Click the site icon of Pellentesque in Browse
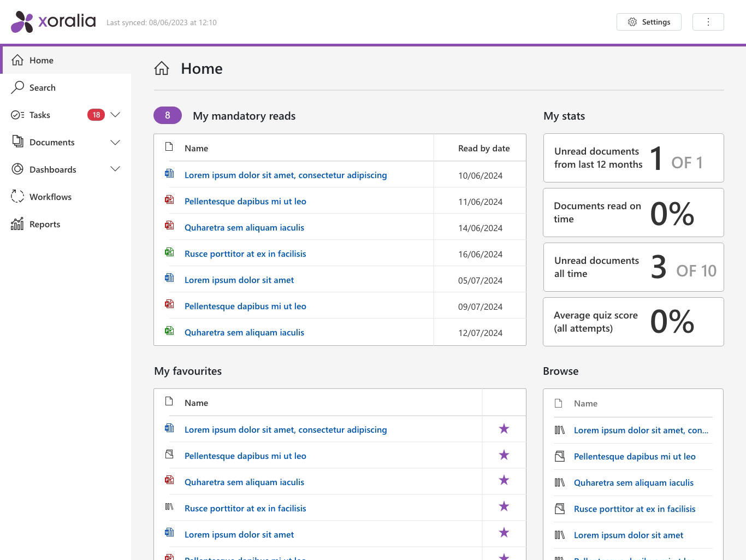 point(559,457)
